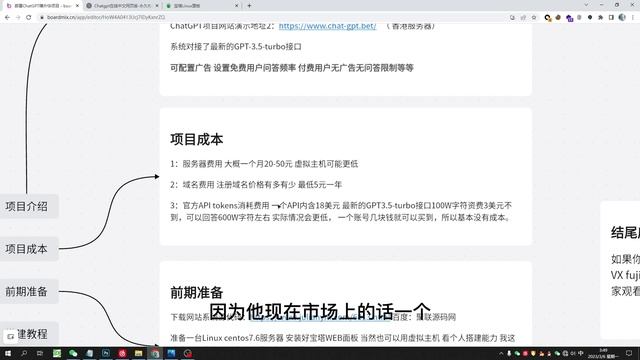
Task: Open Task View on the taskbar
Action: [40, 353]
